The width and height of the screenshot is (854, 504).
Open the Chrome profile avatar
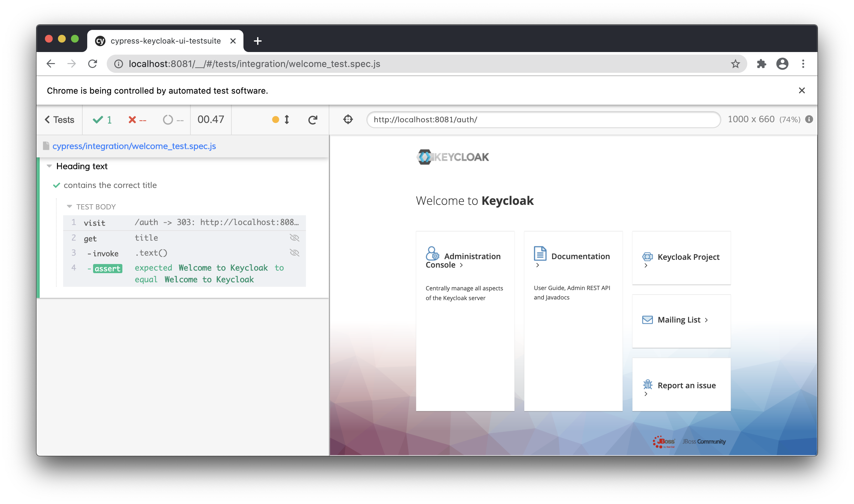tap(782, 64)
